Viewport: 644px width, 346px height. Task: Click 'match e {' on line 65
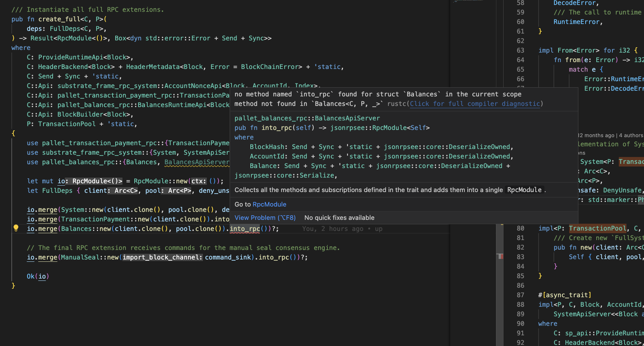[586, 69]
